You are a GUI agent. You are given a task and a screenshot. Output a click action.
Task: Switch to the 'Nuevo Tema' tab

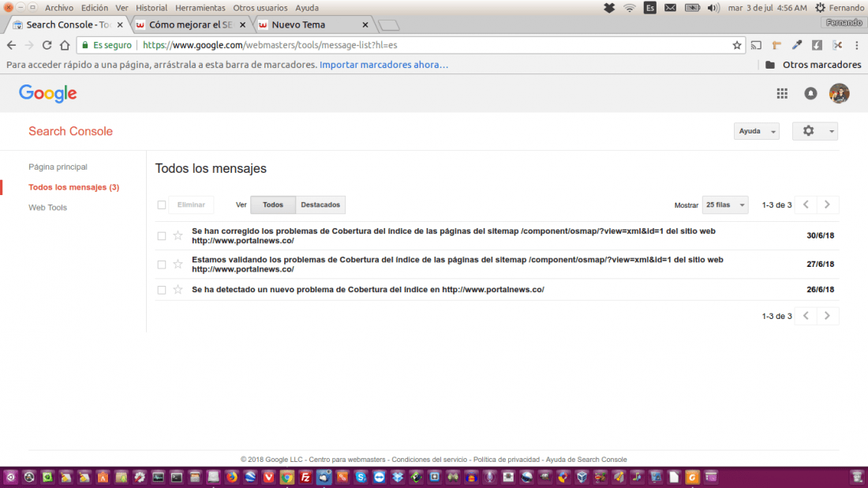[x=312, y=25]
